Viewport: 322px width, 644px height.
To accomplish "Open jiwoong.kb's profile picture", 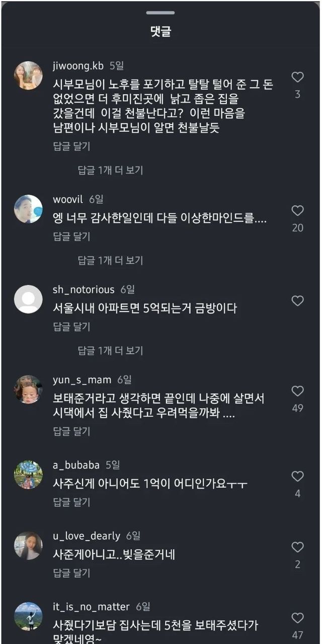I will tap(28, 75).
